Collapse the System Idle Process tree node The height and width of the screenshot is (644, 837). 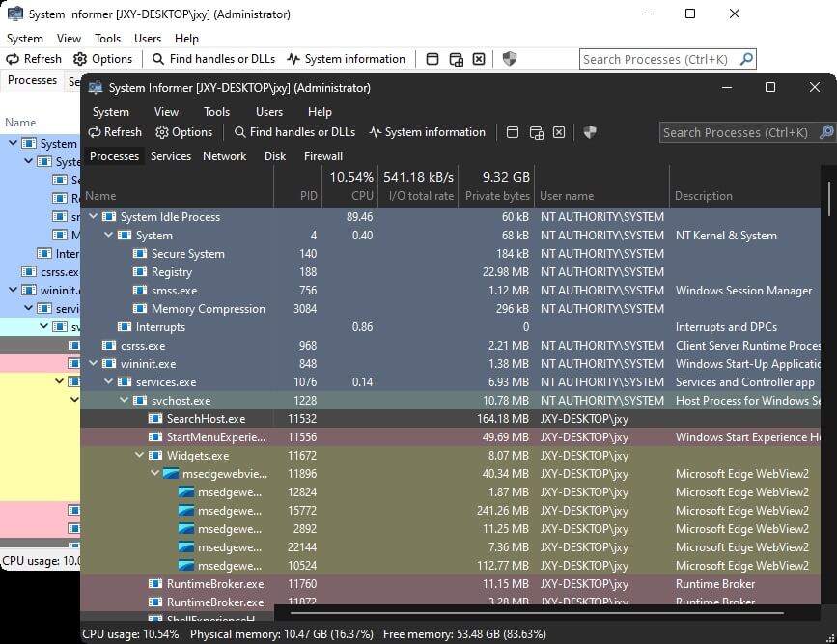tap(94, 217)
